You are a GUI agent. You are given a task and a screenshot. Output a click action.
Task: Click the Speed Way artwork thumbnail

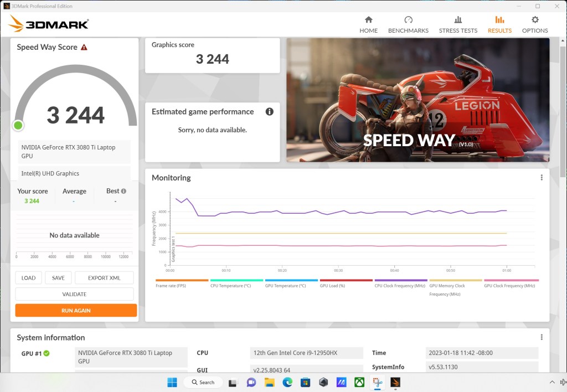click(417, 100)
